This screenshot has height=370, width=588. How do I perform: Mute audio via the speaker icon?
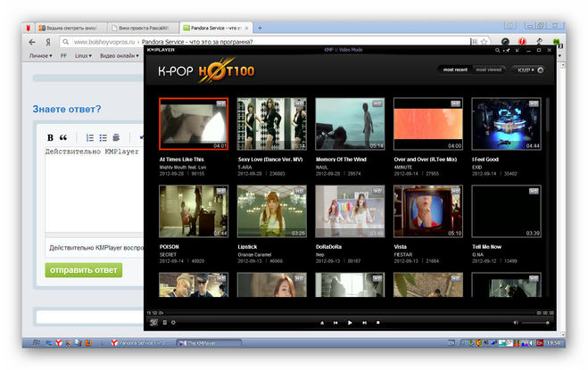(x=516, y=323)
